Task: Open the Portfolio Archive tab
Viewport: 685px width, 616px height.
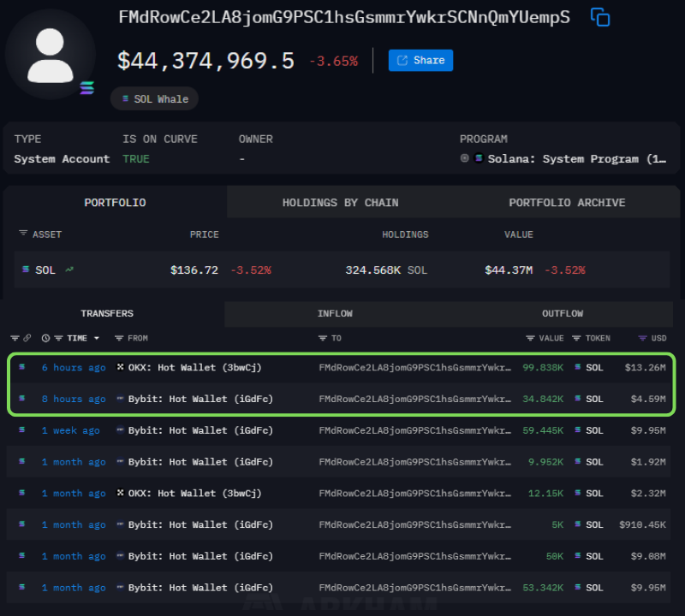Action: pyautogui.click(x=567, y=203)
